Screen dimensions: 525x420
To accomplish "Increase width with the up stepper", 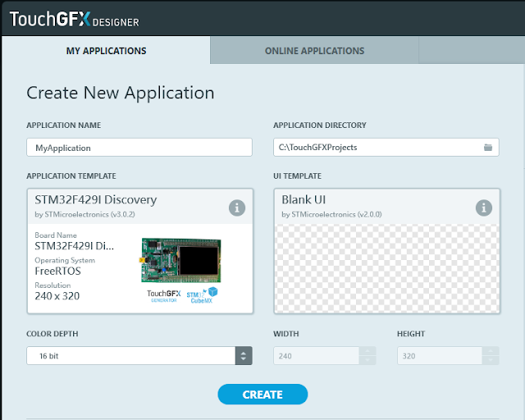I will click(x=367, y=351).
